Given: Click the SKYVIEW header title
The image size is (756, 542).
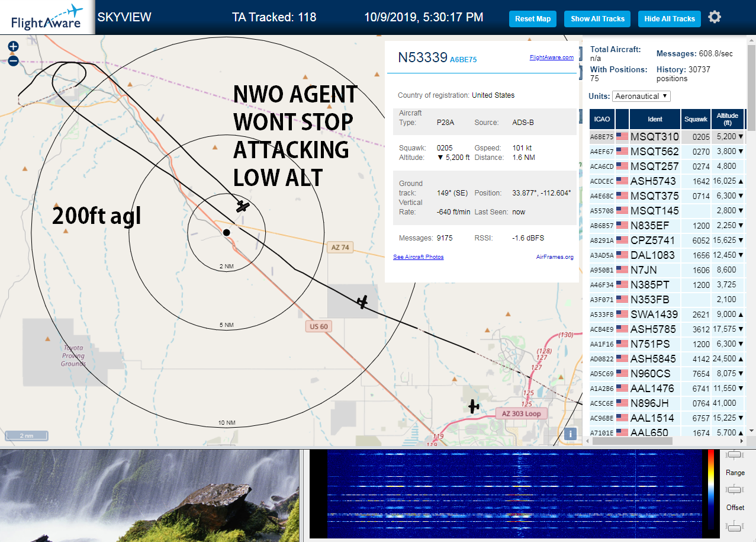Looking at the screenshot, I should click(124, 17).
